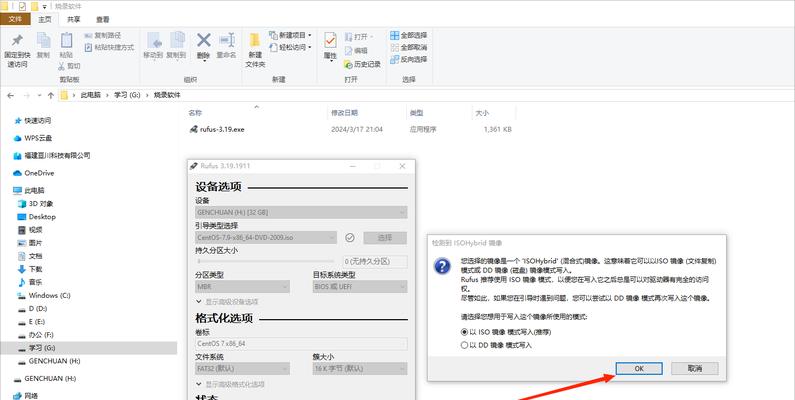This screenshot has height=400, width=795.
Task: Switch to the Home ribbon tab
Action: 45,19
